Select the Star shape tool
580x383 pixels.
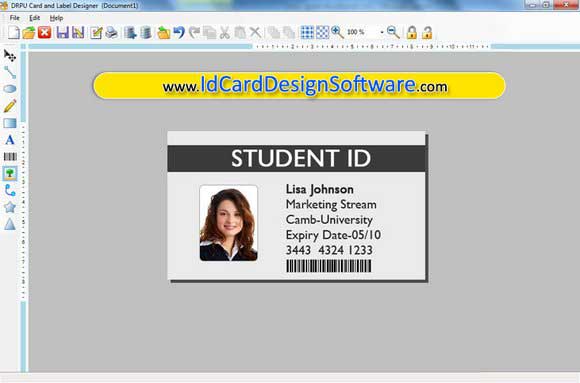coord(10,207)
